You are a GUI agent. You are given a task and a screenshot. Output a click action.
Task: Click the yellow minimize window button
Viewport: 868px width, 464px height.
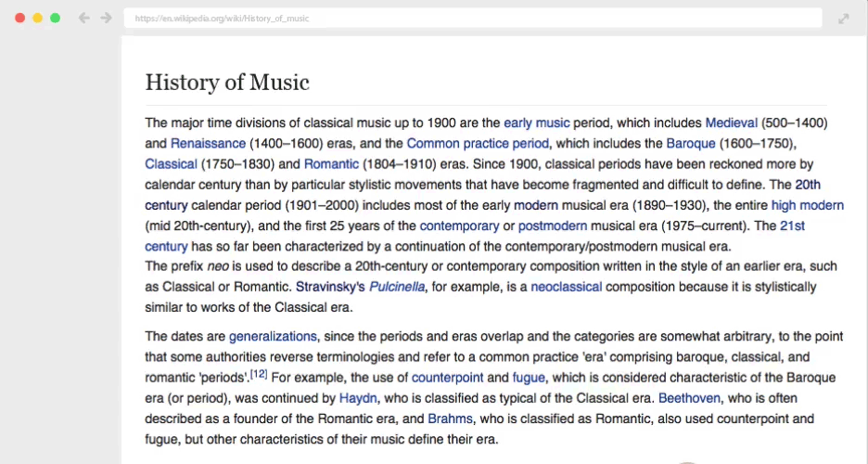tap(38, 19)
